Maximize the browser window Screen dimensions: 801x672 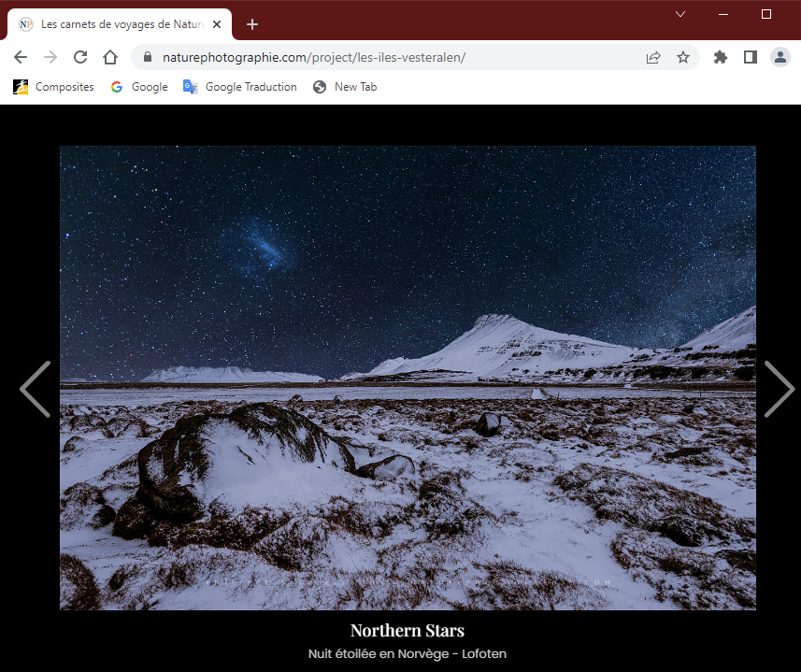(x=766, y=14)
